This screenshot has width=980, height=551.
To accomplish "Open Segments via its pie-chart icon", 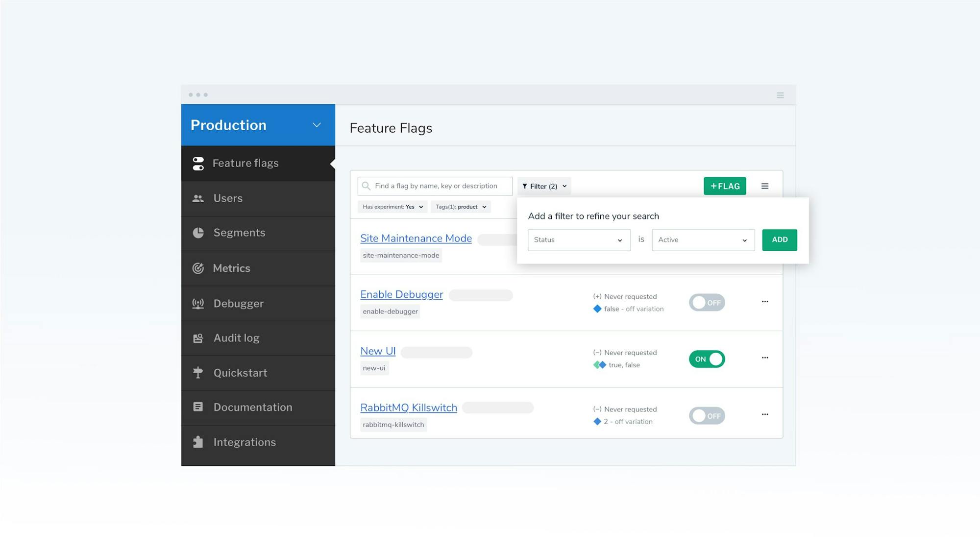I will click(198, 233).
